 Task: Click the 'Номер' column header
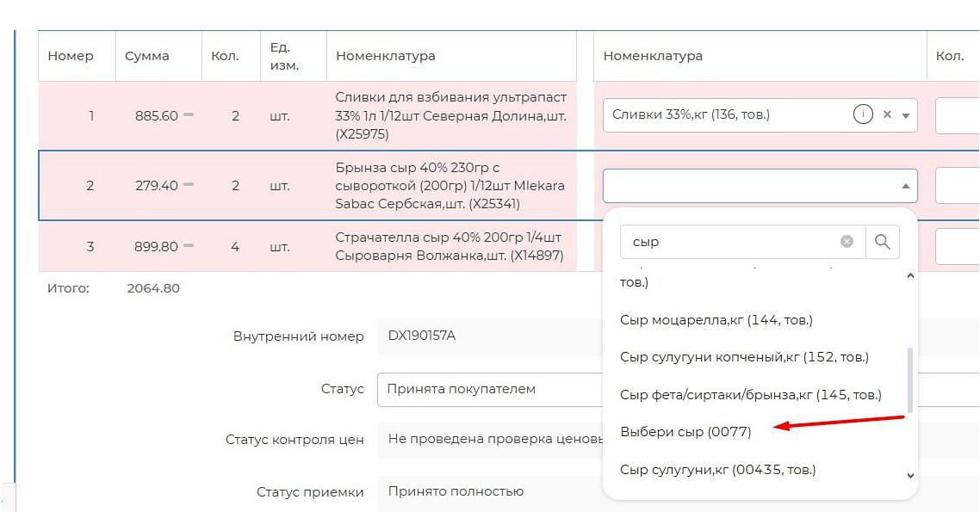coord(70,56)
